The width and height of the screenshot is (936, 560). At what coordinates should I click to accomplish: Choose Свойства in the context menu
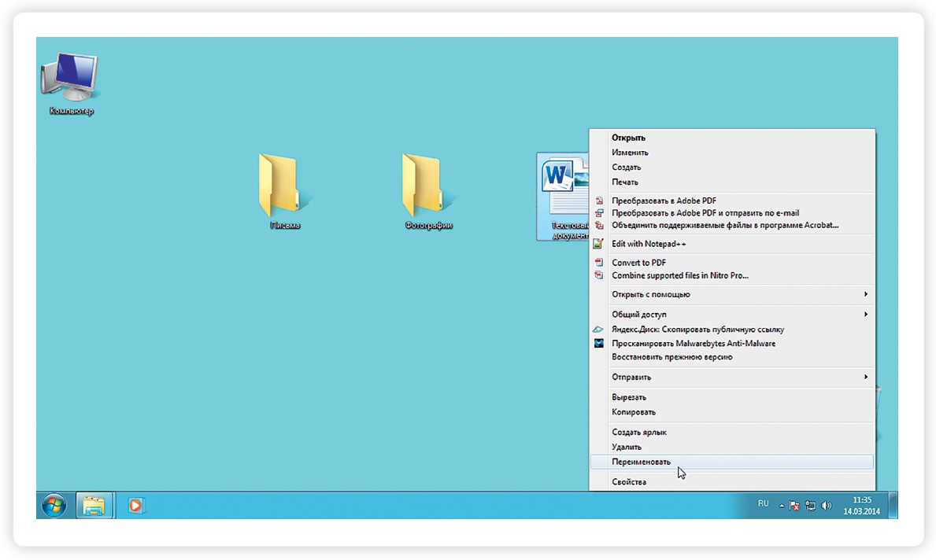pos(629,481)
